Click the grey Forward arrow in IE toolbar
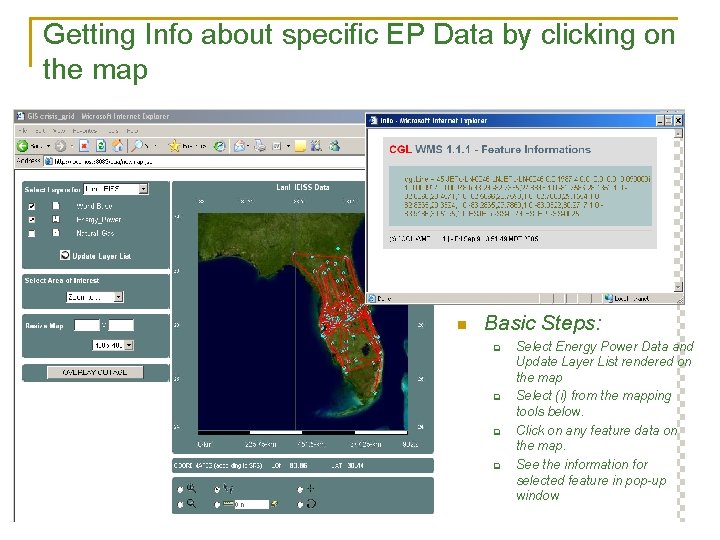The height and width of the screenshot is (540, 720). [x=60, y=146]
